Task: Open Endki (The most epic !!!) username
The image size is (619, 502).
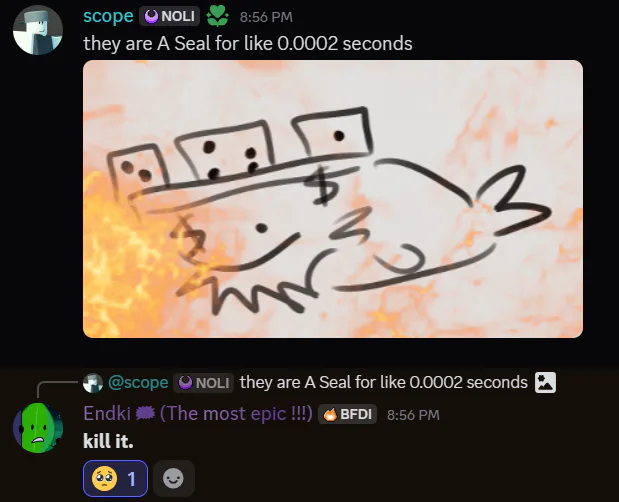Action: point(198,414)
